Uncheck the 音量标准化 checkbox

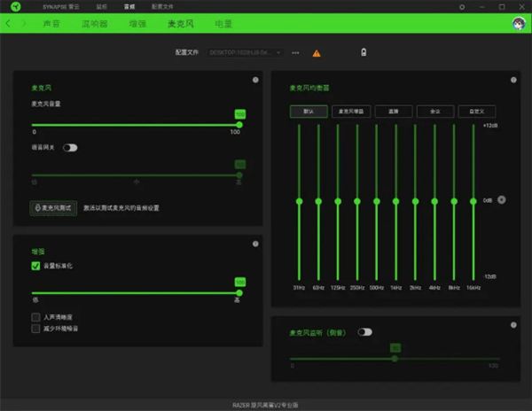tap(35, 266)
